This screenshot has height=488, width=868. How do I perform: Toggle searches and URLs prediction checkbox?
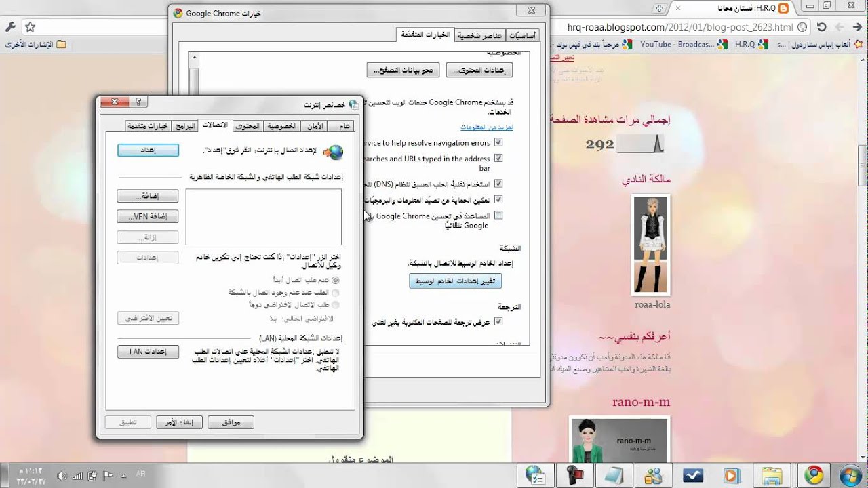[498, 158]
